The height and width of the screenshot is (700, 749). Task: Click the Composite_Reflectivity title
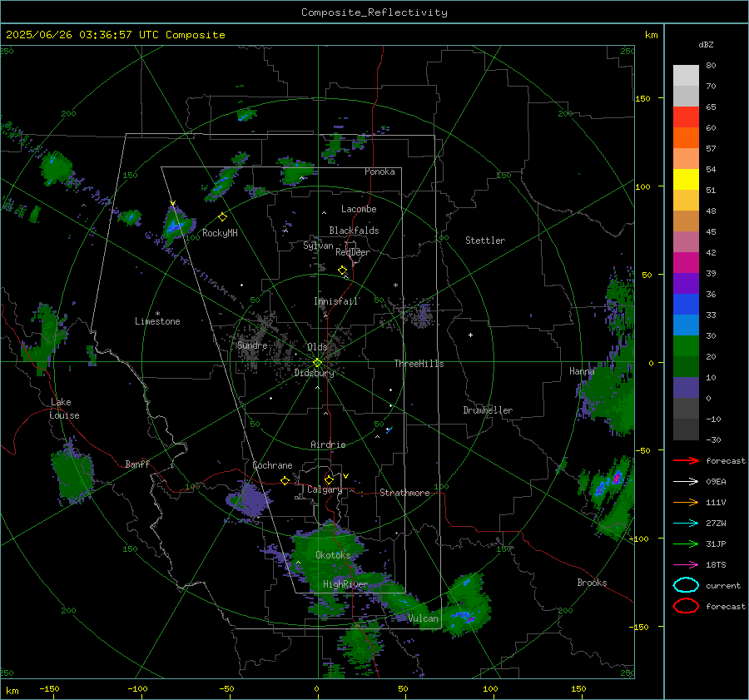pos(374,12)
